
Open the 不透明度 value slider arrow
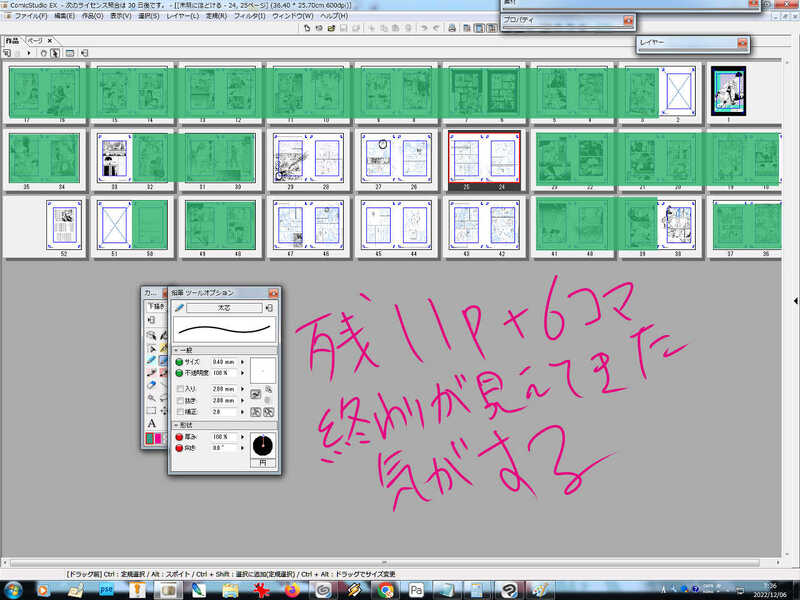[242, 373]
